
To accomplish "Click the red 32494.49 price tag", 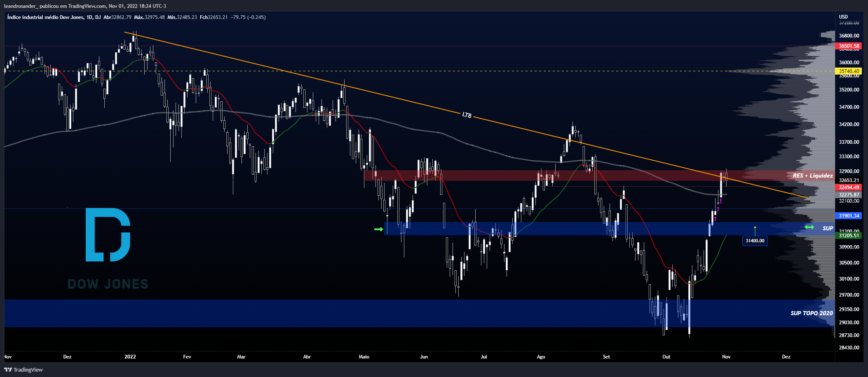I will [x=849, y=187].
